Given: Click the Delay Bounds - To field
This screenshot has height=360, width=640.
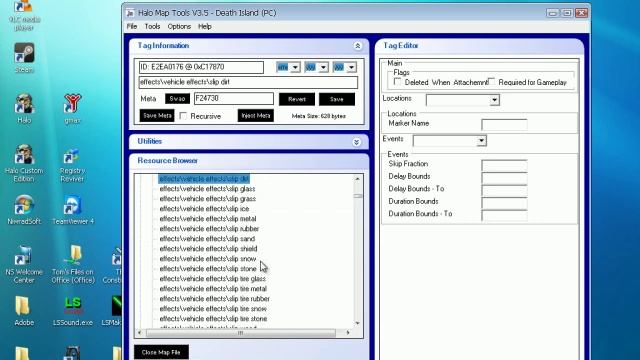Looking at the screenshot, I should pyautogui.click(x=504, y=190).
